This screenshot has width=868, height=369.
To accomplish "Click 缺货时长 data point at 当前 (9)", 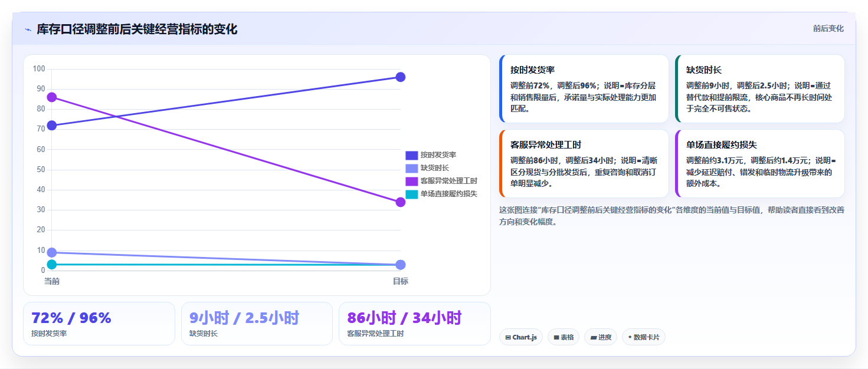I will pos(52,252).
